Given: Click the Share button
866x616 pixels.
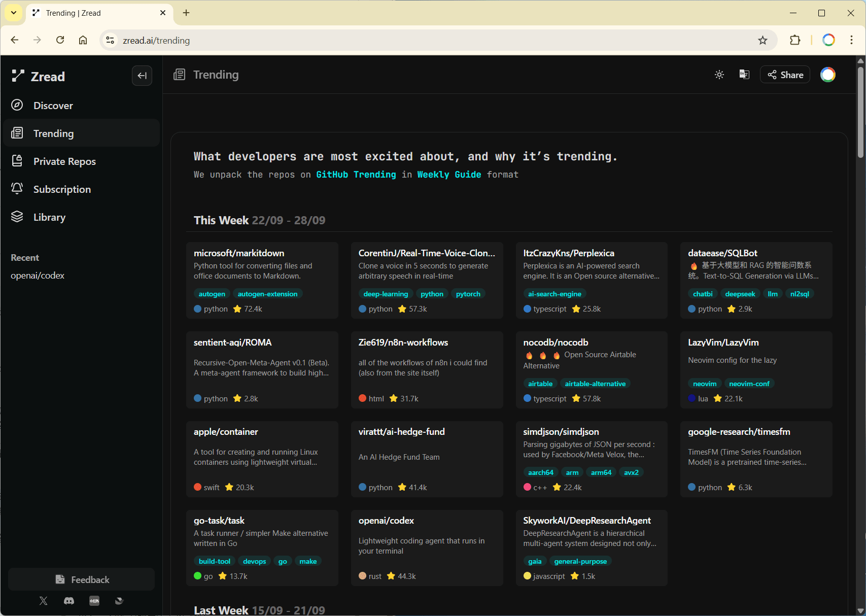Looking at the screenshot, I should pyautogui.click(x=785, y=75).
